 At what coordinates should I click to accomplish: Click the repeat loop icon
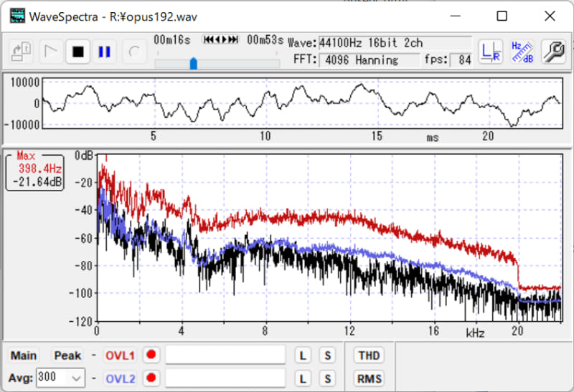pos(134,52)
